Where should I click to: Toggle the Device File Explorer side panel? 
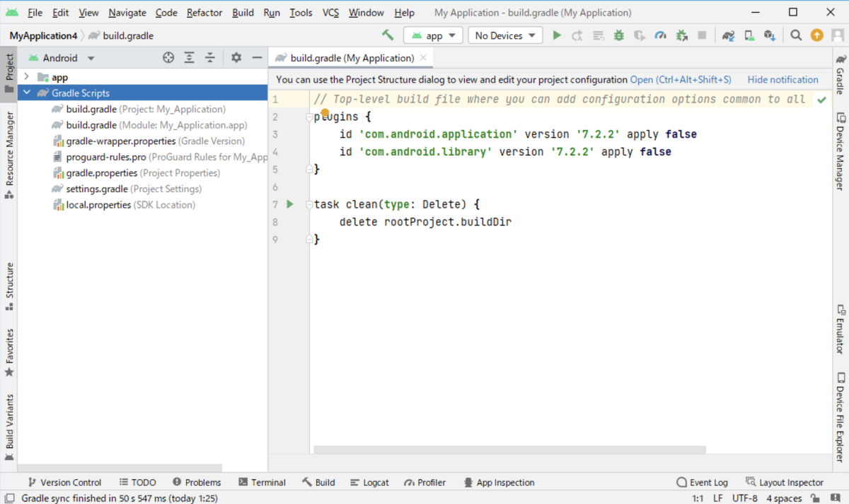click(840, 418)
